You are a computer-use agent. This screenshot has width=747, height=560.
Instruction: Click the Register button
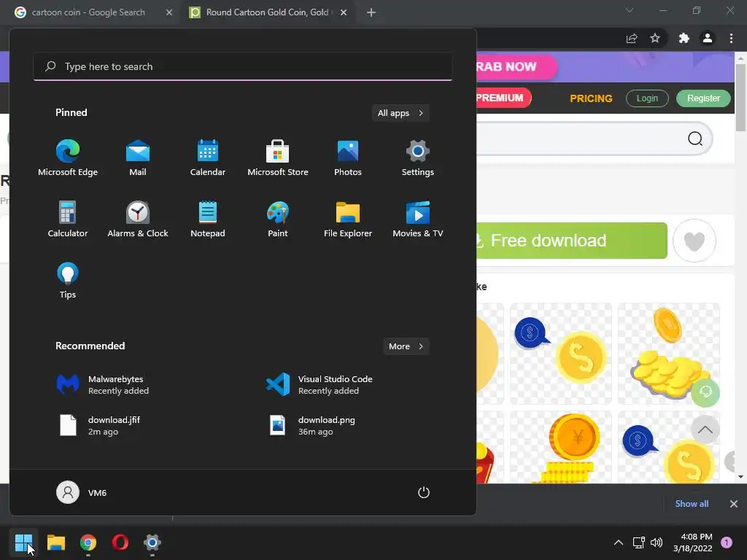[703, 98]
